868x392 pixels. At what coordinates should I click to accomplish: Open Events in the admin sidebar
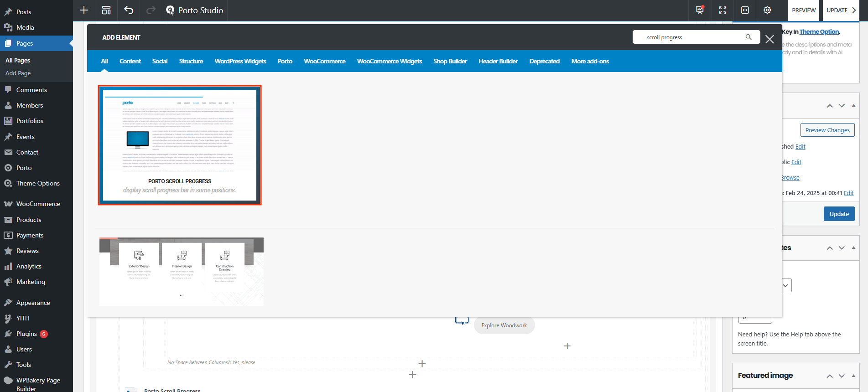point(26,137)
